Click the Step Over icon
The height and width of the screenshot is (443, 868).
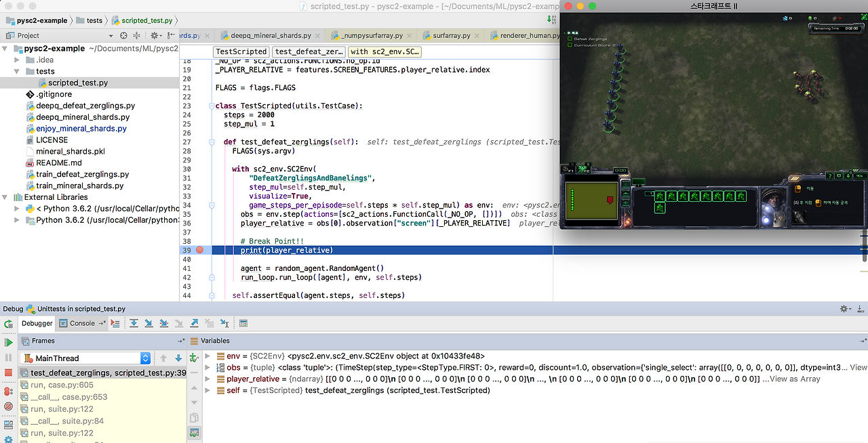tap(134, 324)
